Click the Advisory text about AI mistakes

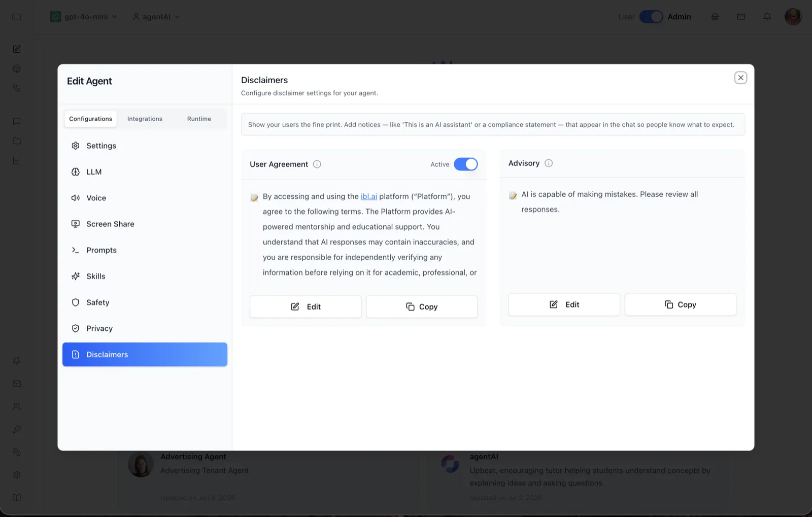(610, 202)
